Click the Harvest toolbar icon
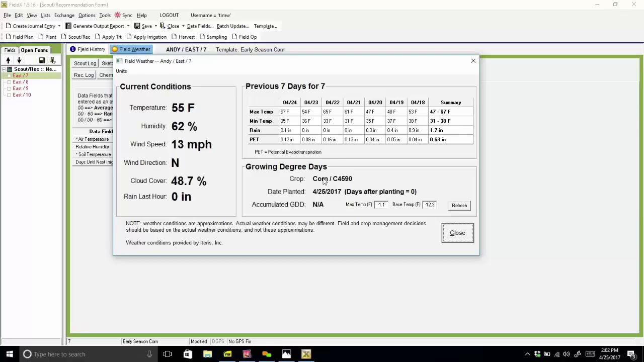Image resolution: width=644 pixels, height=362 pixels. (174, 37)
